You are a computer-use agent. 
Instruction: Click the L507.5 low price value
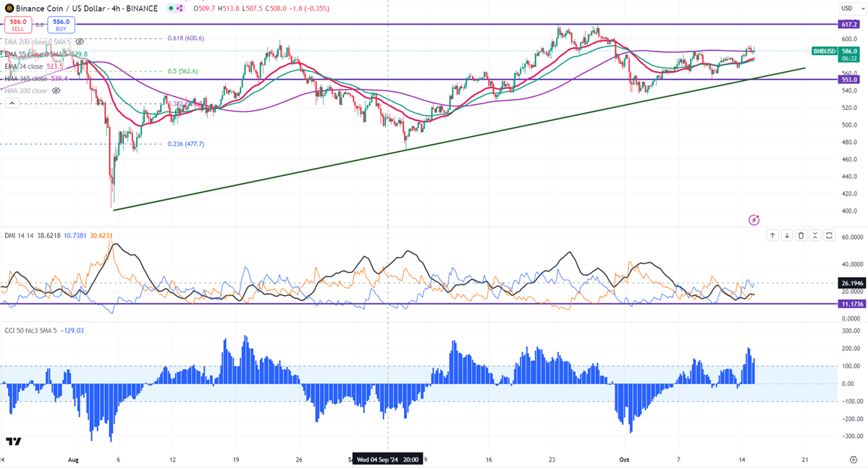click(x=252, y=8)
